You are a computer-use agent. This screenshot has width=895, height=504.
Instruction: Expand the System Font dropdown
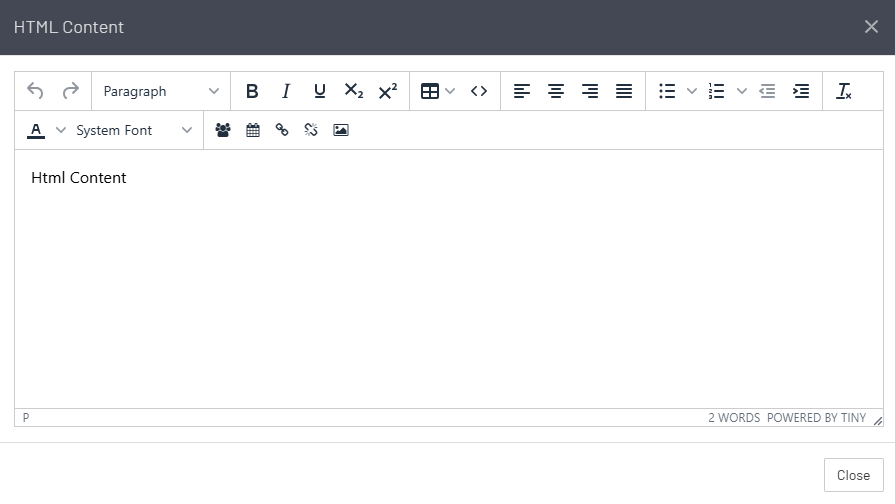tap(134, 130)
